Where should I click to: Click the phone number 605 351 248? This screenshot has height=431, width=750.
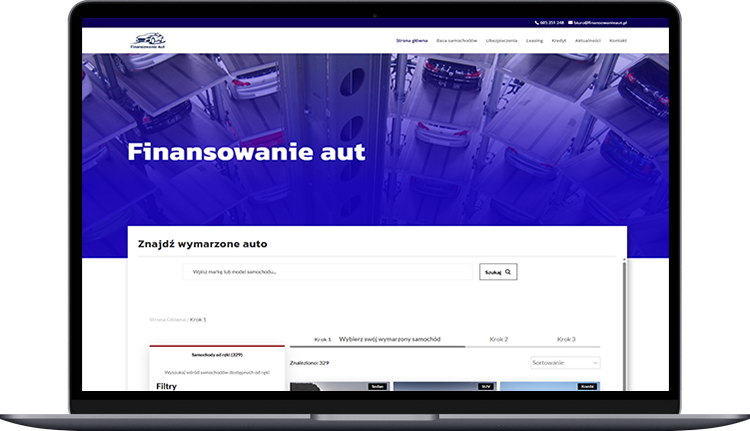(x=549, y=22)
